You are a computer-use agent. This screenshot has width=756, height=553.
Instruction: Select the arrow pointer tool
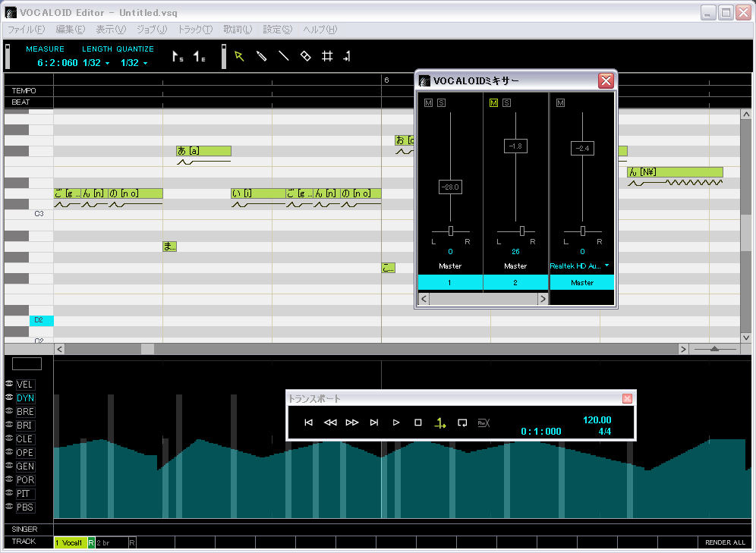pos(239,56)
